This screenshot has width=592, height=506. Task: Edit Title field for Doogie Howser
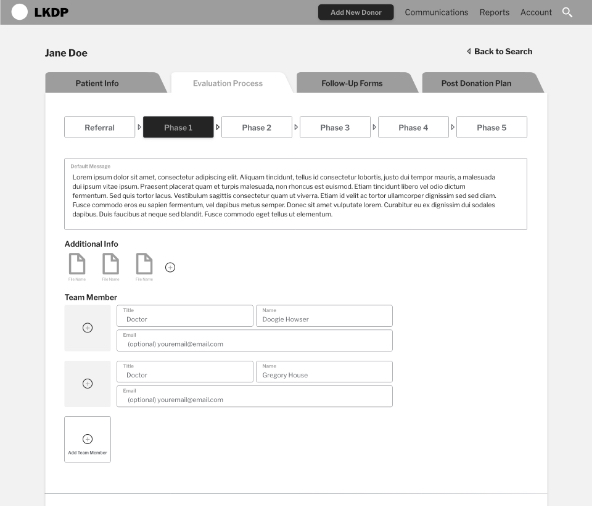coord(185,316)
